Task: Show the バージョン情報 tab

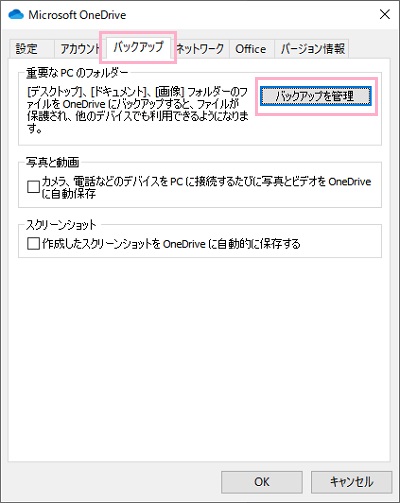Action: coord(312,49)
